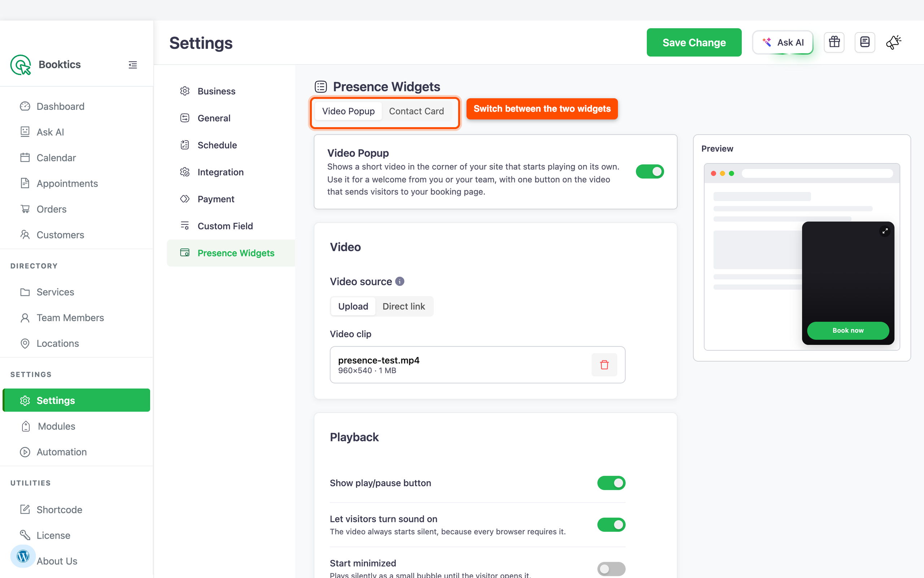Click the preview browser address bar
This screenshot has height=578, width=924.
pos(817,173)
